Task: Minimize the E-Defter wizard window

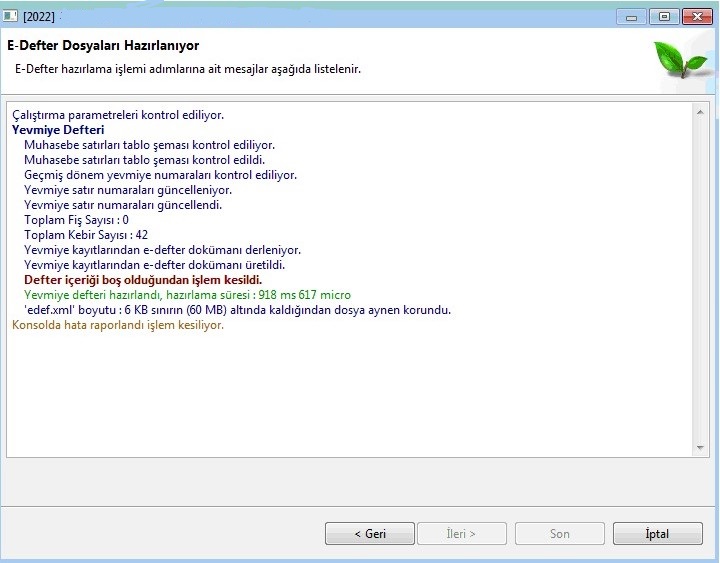Action: (x=631, y=16)
